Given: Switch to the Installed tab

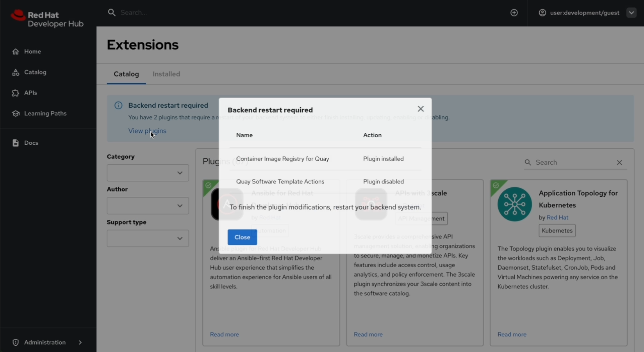Looking at the screenshot, I should click(166, 74).
